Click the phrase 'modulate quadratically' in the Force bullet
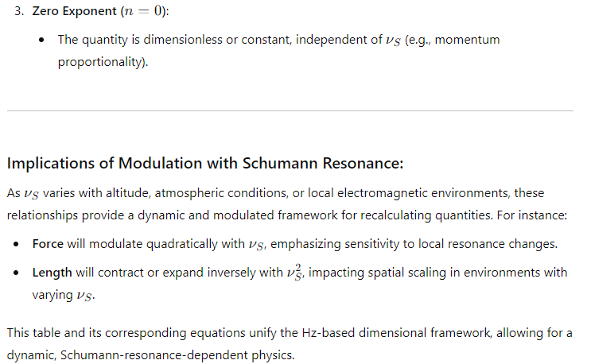 click(x=154, y=243)
